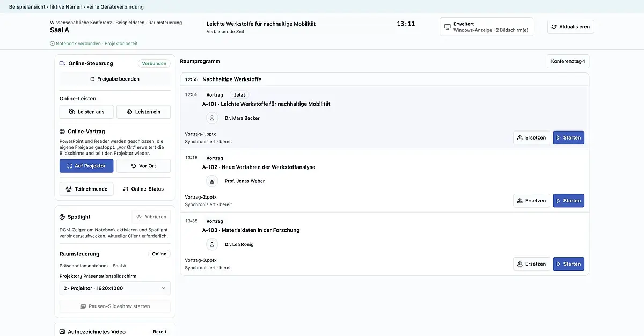Open the Teilnehmende list
The height and width of the screenshot is (336, 644).
point(86,189)
